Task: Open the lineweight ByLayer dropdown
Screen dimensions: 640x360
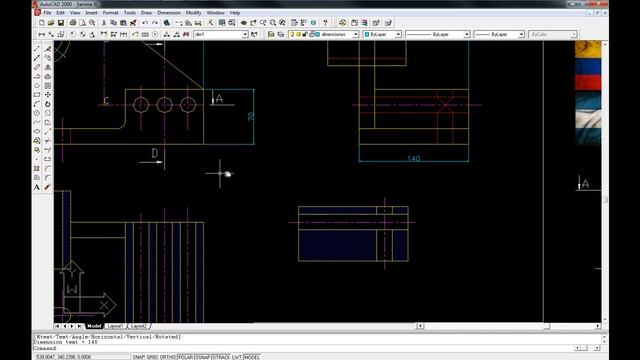Action: (x=521, y=35)
